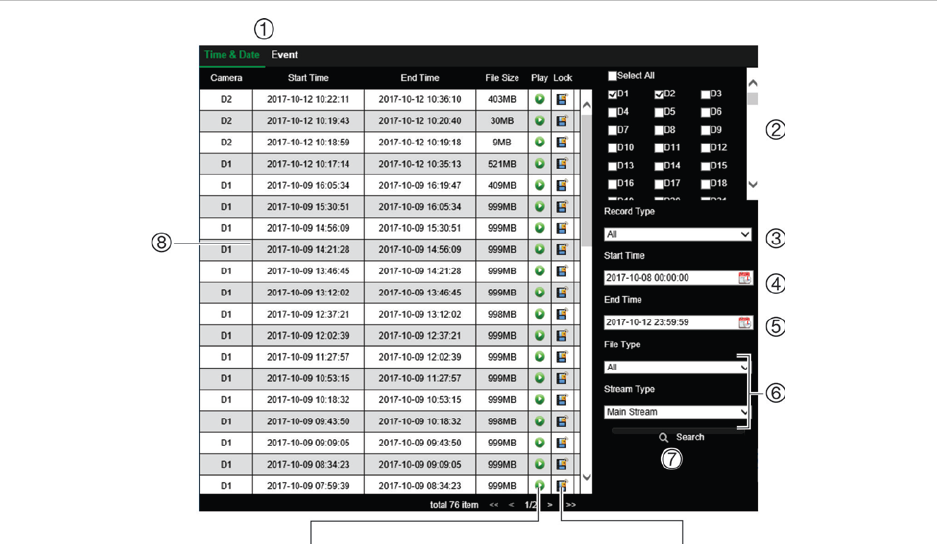Lock recording starting 2017-10-09 13:46:45
937x544 pixels.
[562, 271]
